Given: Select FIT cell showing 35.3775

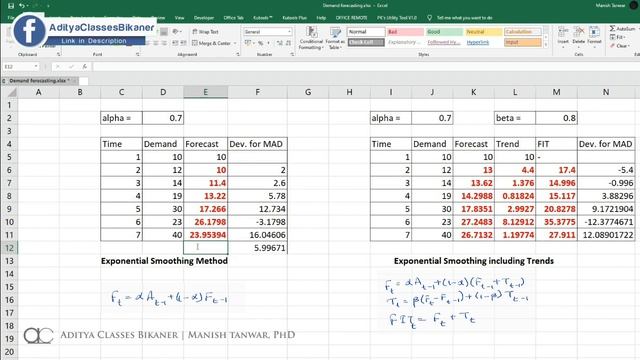Looking at the screenshot, I should click(556, 222).
